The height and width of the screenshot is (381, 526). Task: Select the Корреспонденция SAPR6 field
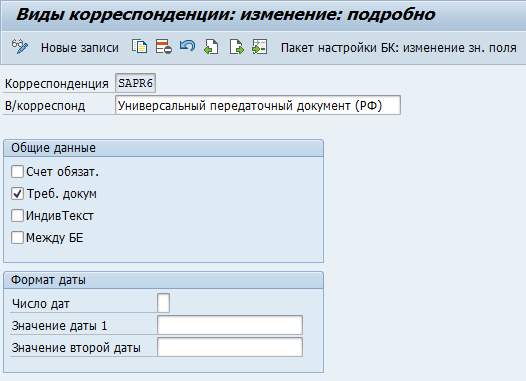tap(135, 83)
